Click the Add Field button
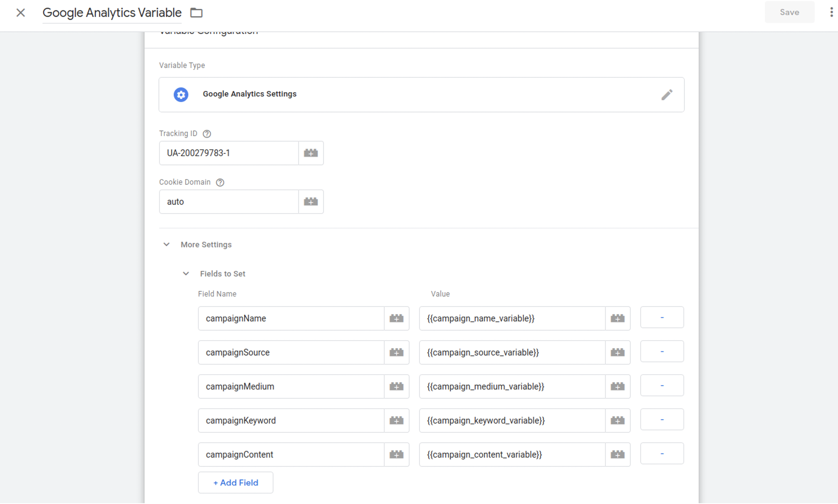 236,483
